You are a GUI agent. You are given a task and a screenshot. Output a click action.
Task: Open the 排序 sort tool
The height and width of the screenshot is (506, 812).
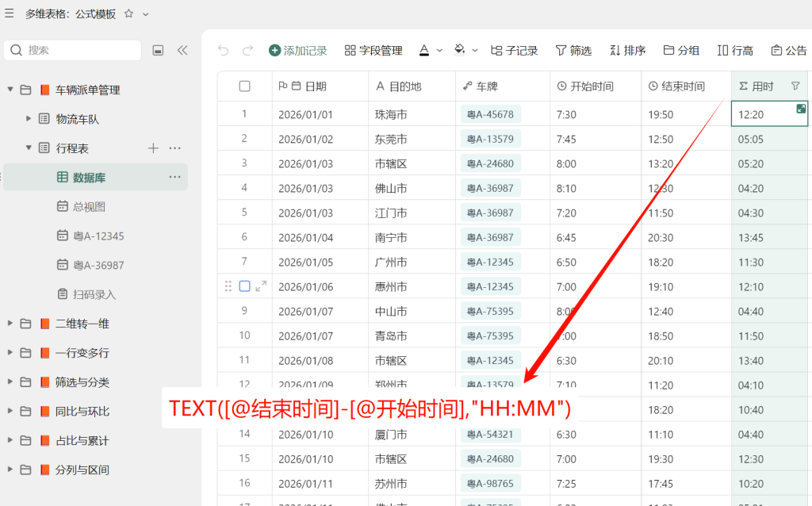coord(627,50)
